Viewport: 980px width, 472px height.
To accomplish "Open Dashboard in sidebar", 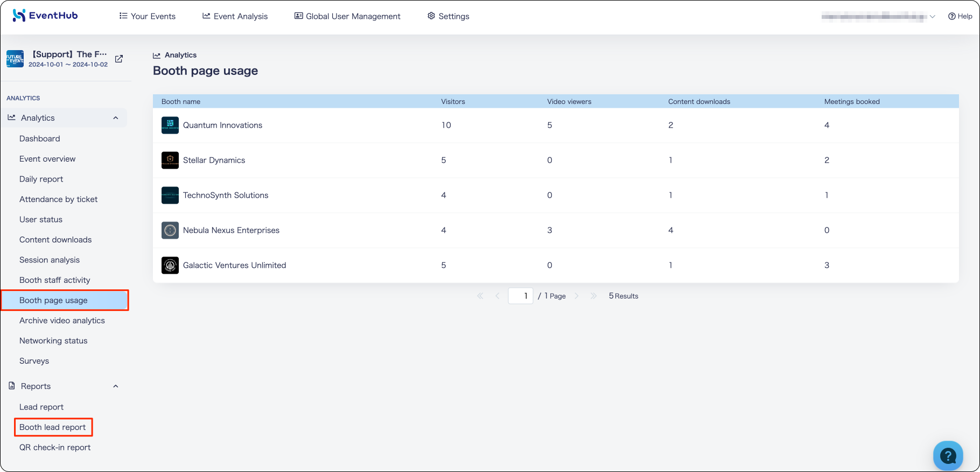I will coord(40,138).
